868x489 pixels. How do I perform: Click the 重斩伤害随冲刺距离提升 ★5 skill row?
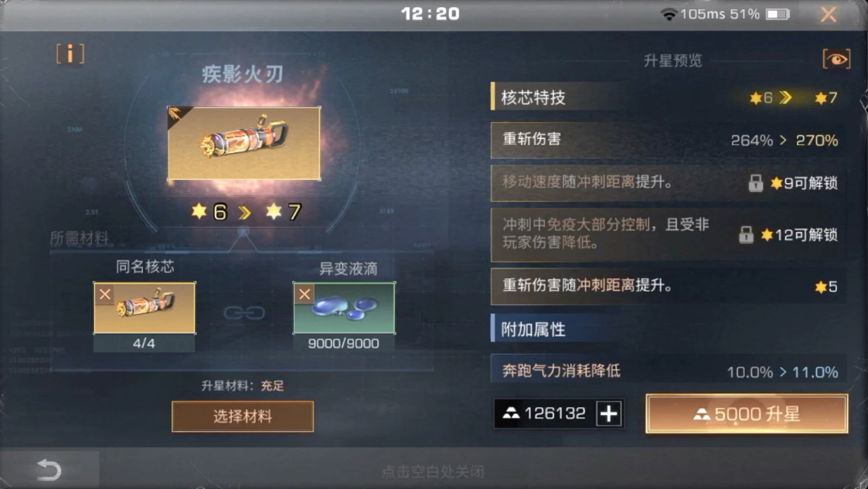pos(668,286)
